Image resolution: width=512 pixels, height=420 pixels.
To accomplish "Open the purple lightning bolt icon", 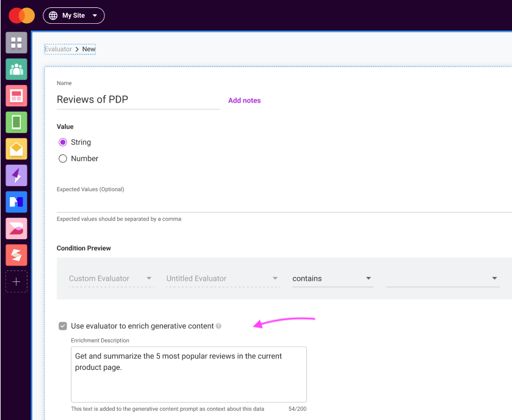I will (x=16, y=175).
